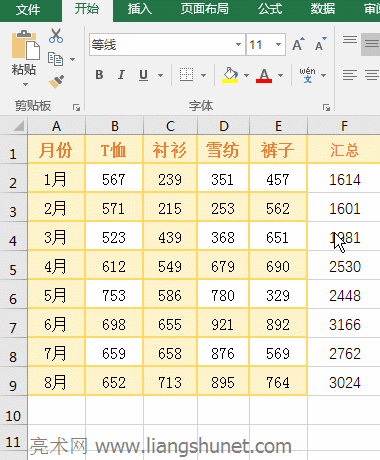Switch to the 数据 tab

(x=323, y=9)
